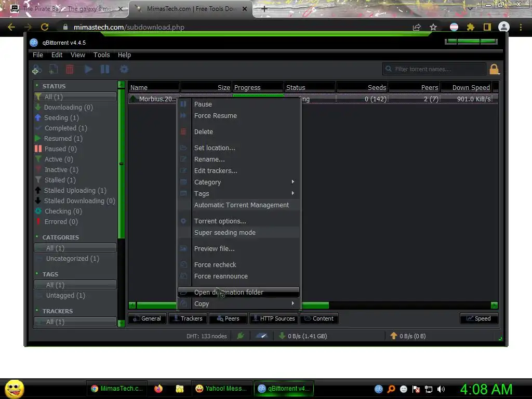Click the Chrome reload button
The height and width of the screenshot is (399, 532).
(45, 27)
